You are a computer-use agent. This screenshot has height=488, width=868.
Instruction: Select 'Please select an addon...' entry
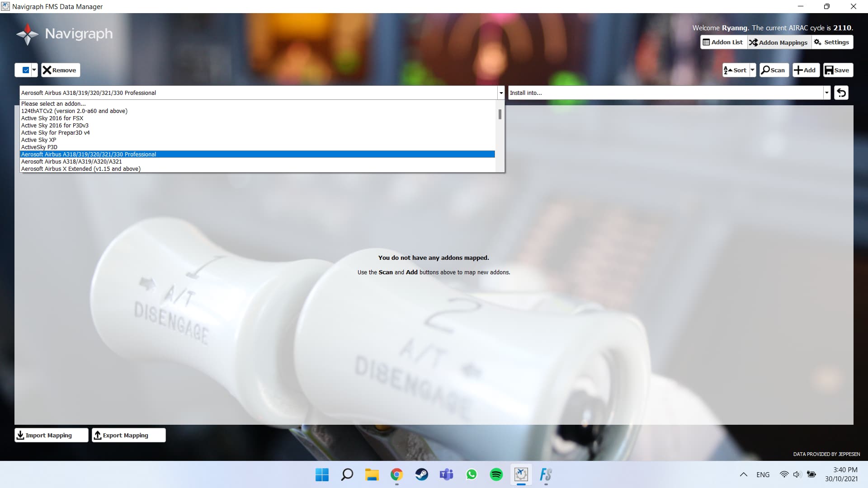coord(258,103)
